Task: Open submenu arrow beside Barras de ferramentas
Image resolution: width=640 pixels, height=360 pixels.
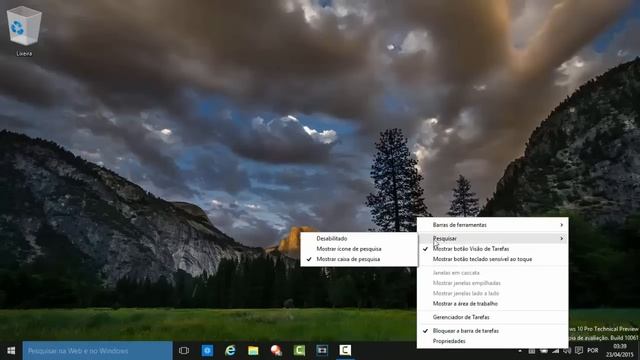Action: pyautogui.click(x=562, y=225)
